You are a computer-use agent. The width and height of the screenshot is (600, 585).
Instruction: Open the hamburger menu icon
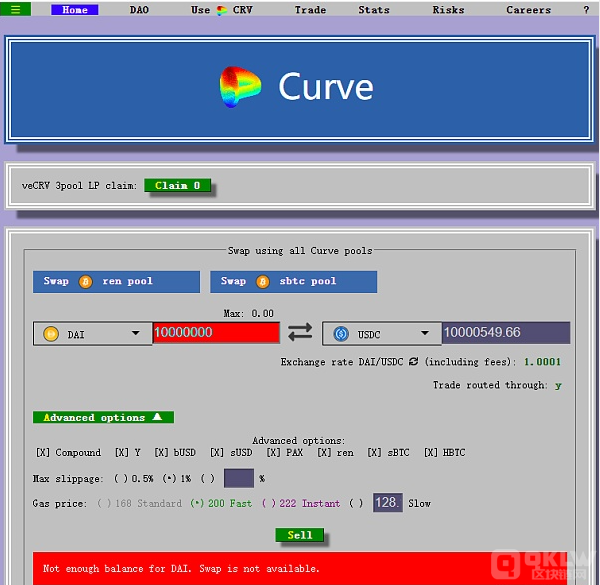tap(15, 9)
